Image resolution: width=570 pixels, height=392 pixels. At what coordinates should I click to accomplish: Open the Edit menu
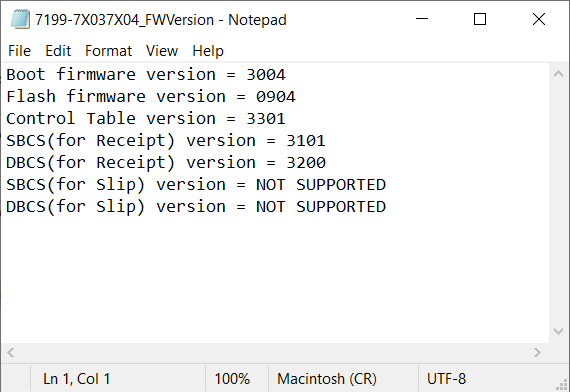coord(58,51)
